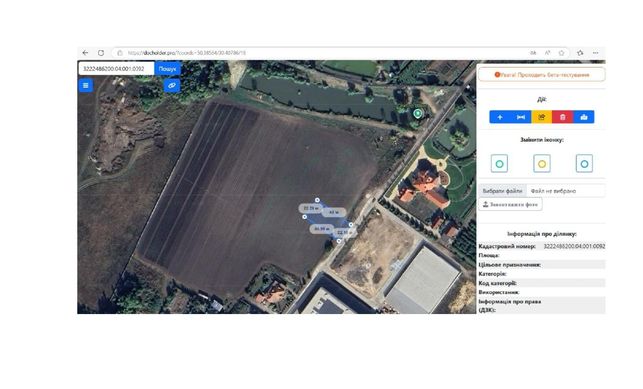Click the green circle map marker
The image size is (643, 389).
[417, 113]
